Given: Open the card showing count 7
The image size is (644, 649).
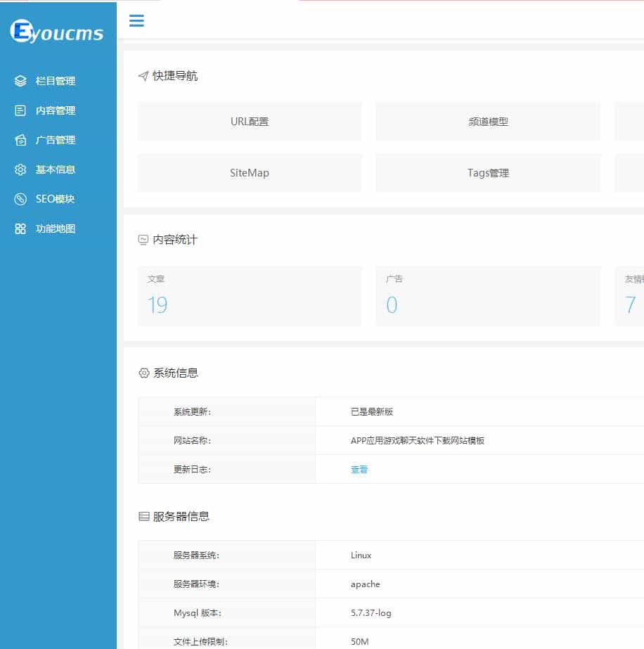Looking at the screenshot, I should coord(629,296).
